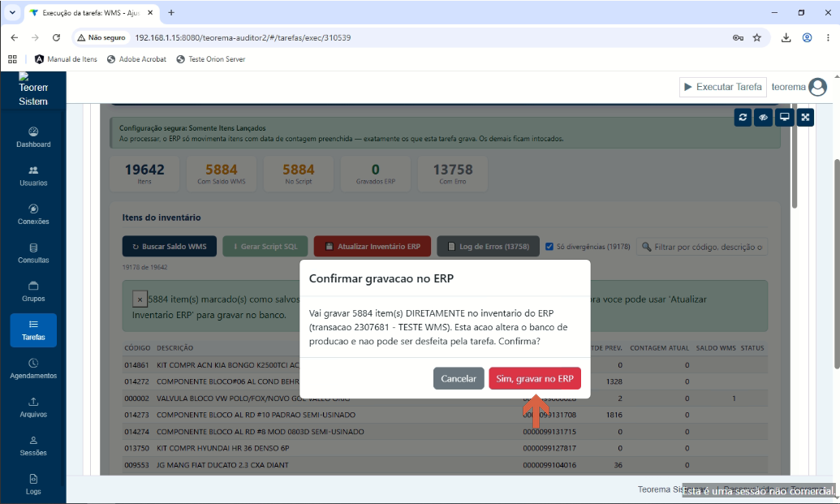
Task: Bookmark this page with star icon
Action: [757, 37]
